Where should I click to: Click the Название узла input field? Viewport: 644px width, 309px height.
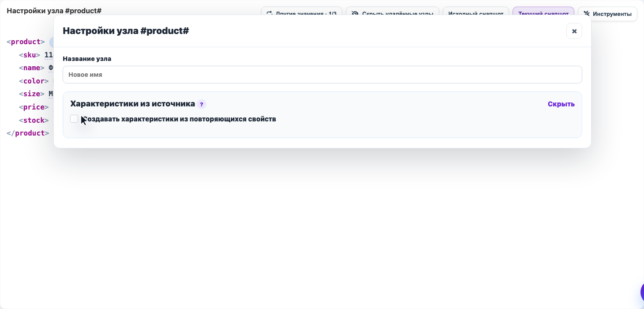[322, 75]
